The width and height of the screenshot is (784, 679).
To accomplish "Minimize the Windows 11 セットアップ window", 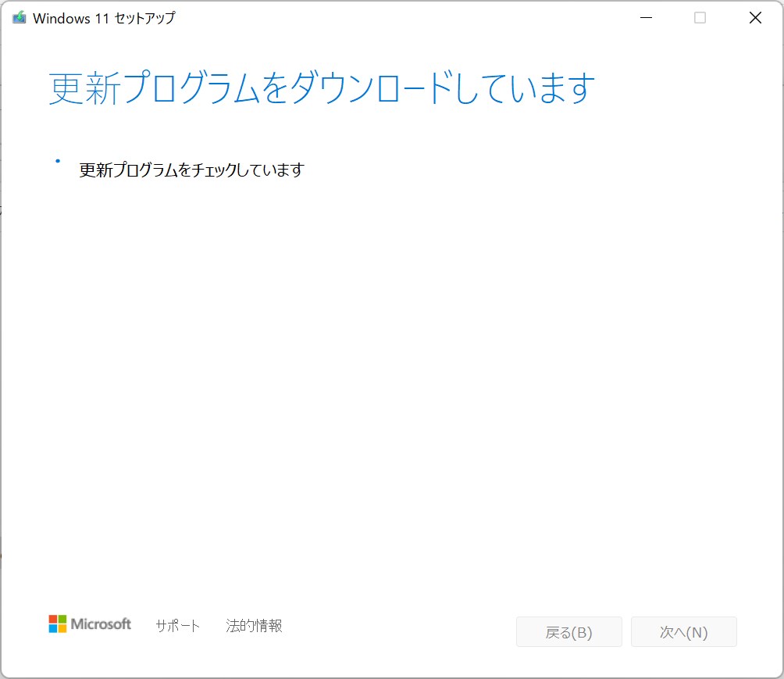I will pyautogui.click(x=646, y=18).
